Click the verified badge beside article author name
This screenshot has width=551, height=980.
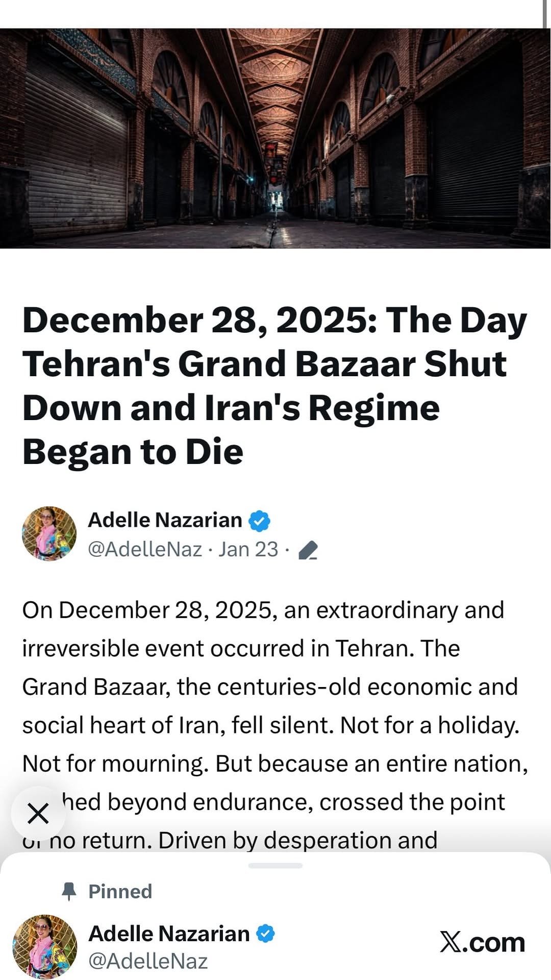tap(259, 521)
